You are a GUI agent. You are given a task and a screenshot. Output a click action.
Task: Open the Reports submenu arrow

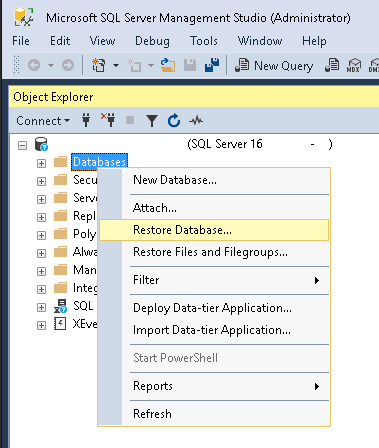[317, 386]
